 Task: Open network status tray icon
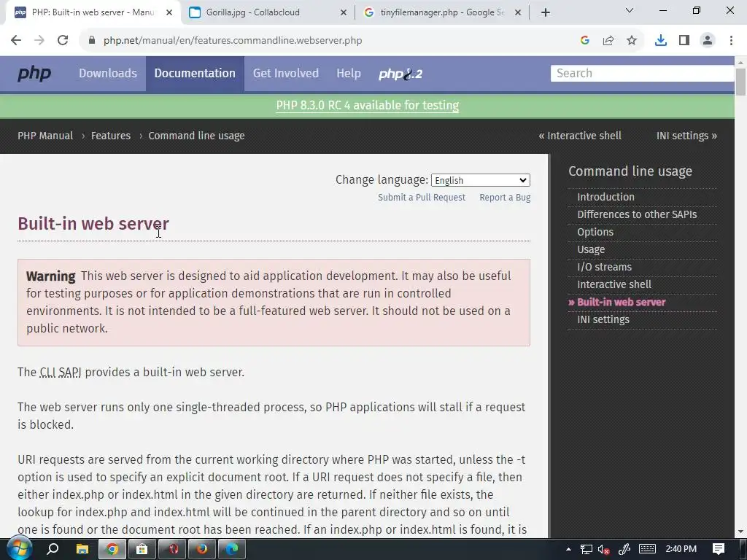click(586, 550)
